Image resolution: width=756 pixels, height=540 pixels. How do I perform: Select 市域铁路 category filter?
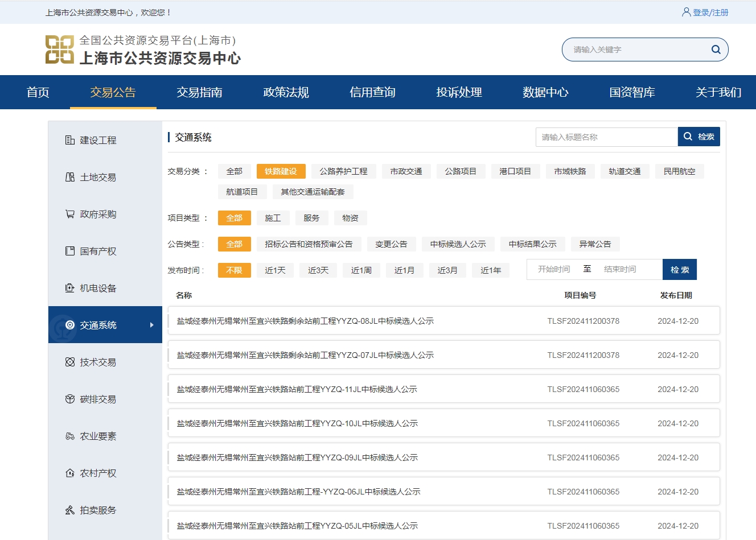pos(570,171)
